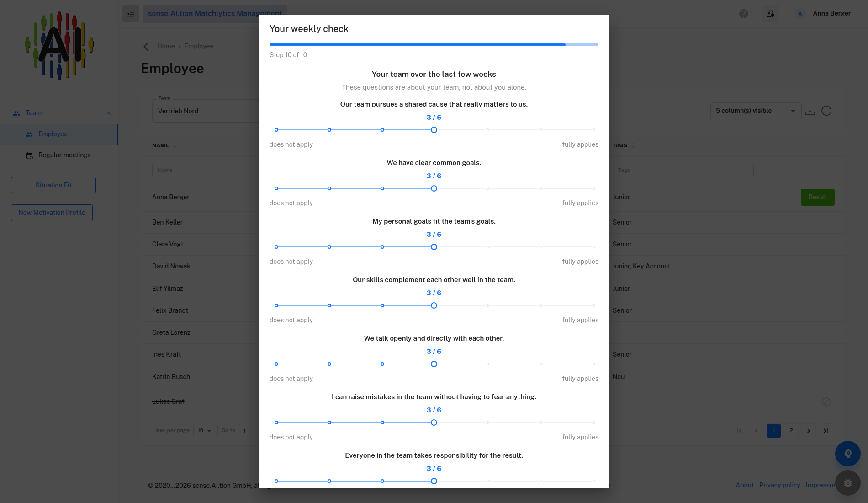Open the columns visible dropdown
Screen dimensions: 868x503
tap(756, 111)
